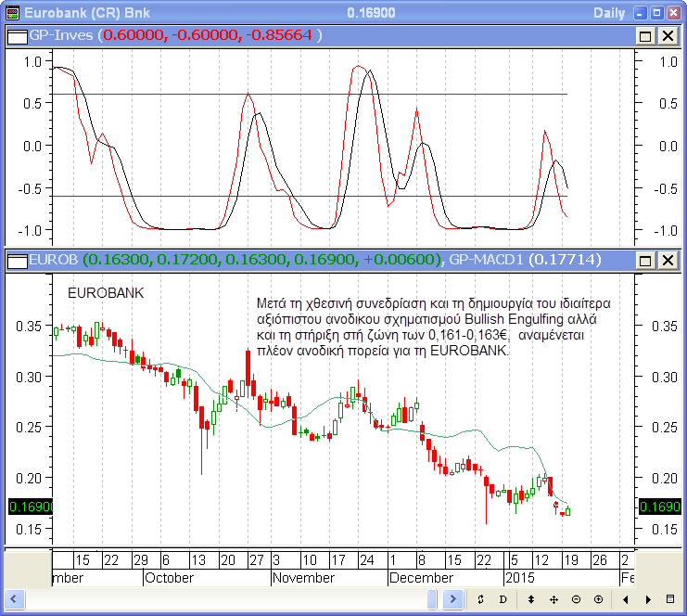
Task: Restore the Eurobank chart window
Action: pos(656,13)
